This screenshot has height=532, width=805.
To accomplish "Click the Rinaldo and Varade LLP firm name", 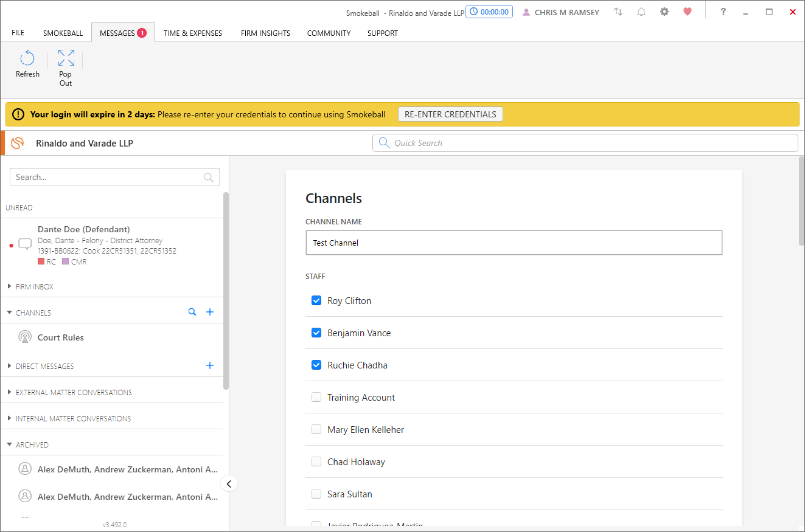I will (x=85, y=143).
